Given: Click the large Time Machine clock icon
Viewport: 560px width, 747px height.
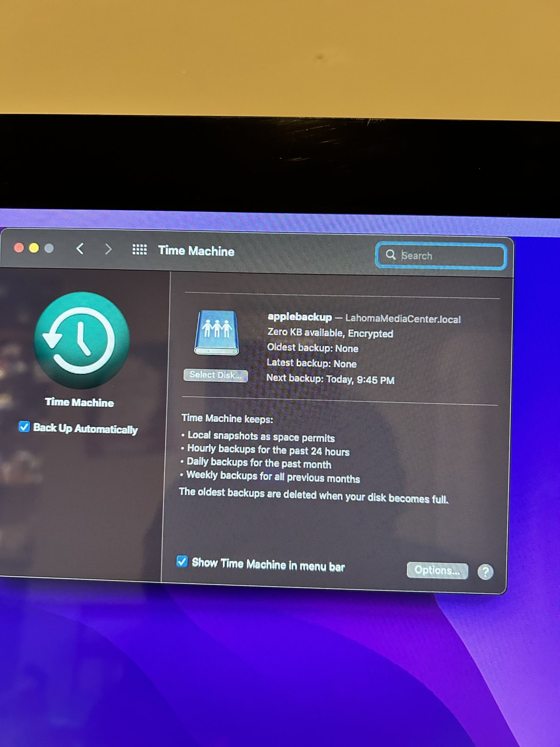Looking at the screenshot, I should click(82, 340).
